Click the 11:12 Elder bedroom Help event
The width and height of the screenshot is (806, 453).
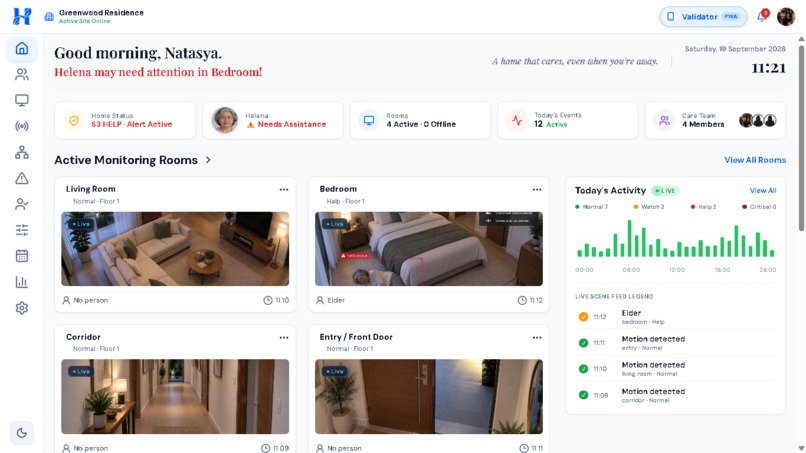tap(675, 317)
